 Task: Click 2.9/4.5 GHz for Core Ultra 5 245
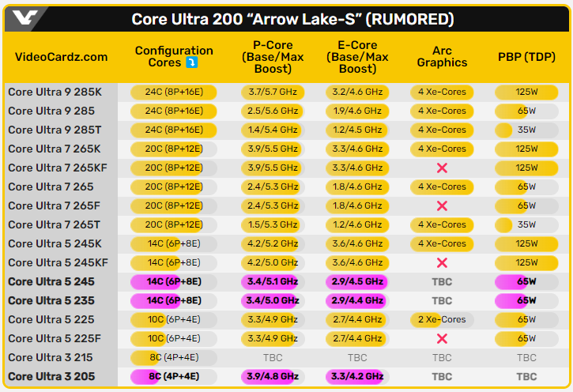tap(357, 281)
